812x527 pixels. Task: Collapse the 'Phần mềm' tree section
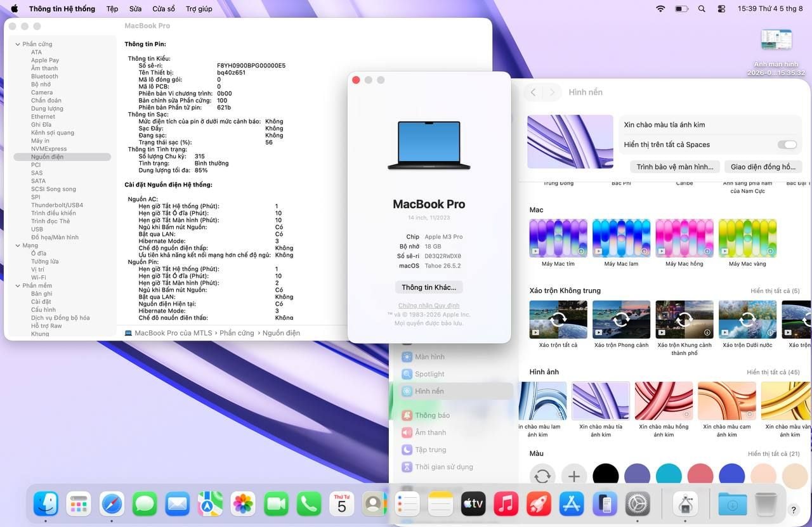pyautogui.click(x=18, y=286)
